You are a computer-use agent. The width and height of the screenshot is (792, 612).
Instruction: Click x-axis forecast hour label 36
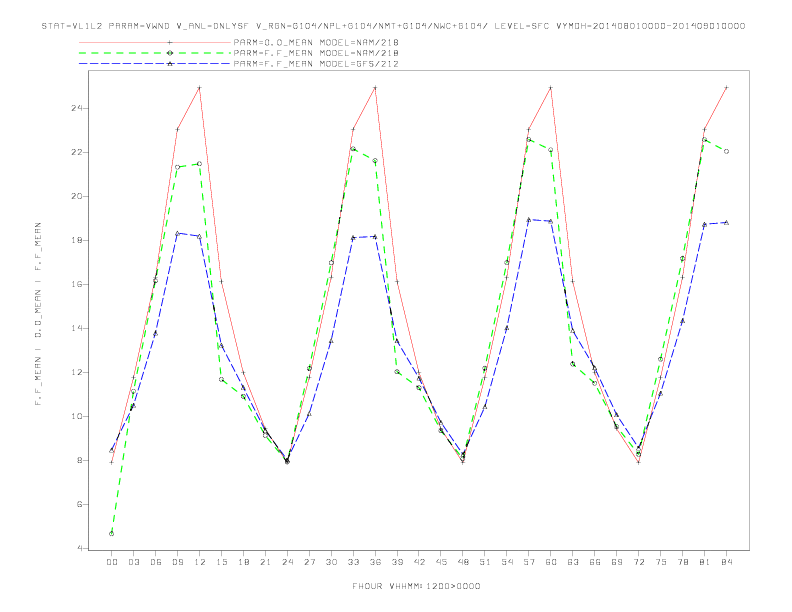[x=375, y=562]
